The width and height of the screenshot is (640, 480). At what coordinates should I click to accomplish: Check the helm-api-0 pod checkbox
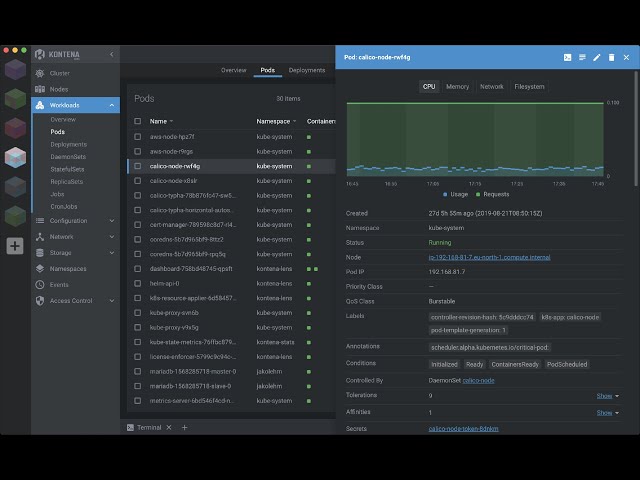(x=138, y=283)
